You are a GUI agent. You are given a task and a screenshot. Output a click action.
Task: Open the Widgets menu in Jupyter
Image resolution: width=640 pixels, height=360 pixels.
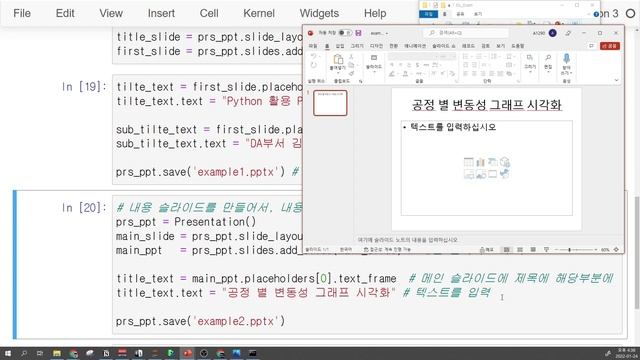point(319,13)
